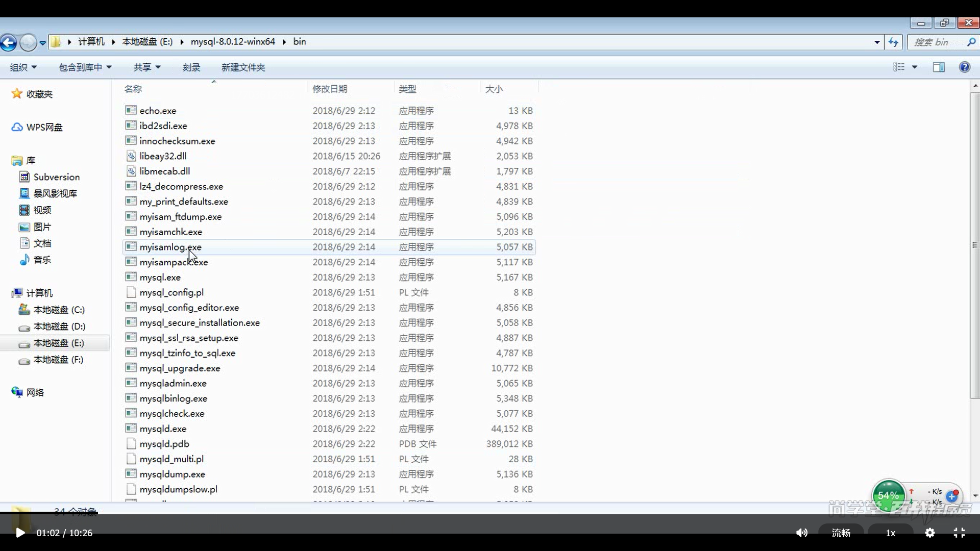Screen dimensions: 980x551
Task: Click the file list vertical scrollbar
Action: (x=974, y=245)
